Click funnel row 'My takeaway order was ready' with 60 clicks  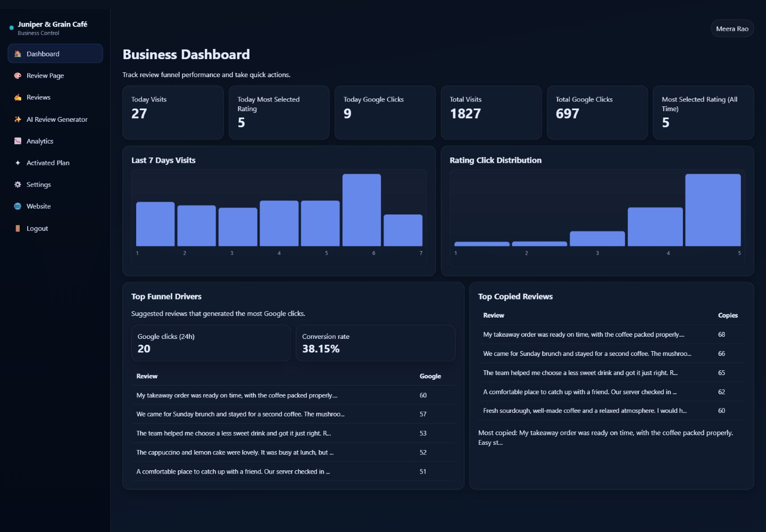click(x=293, y=395)
